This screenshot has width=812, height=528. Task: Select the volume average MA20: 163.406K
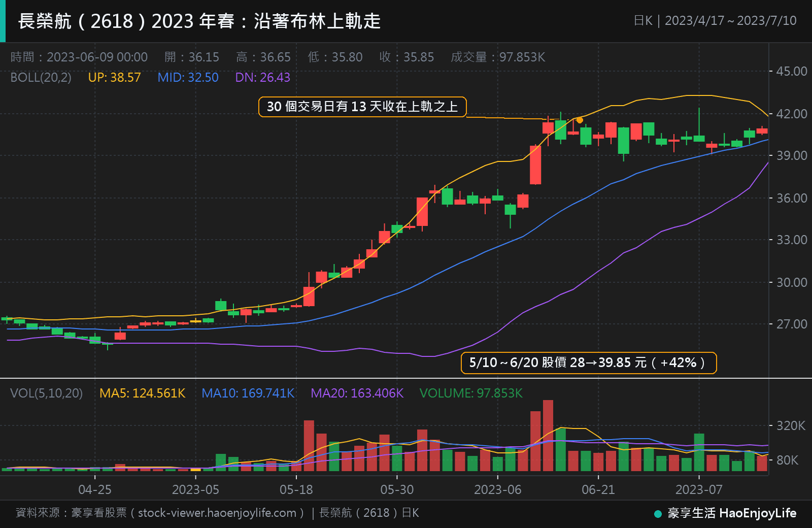tap(357, 393)
